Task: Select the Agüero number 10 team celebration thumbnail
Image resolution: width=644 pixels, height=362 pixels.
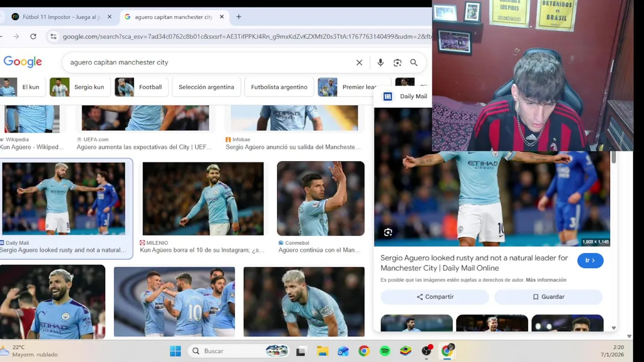Action: 174,302
